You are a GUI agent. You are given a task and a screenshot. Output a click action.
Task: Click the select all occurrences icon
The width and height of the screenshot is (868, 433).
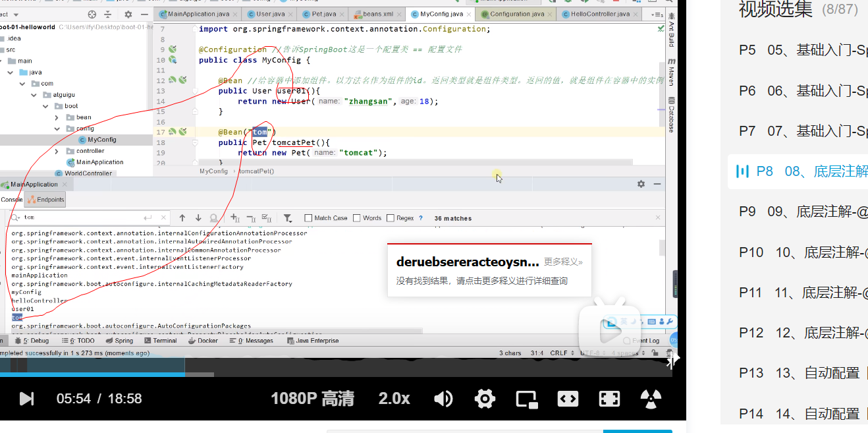pos(266,217)
